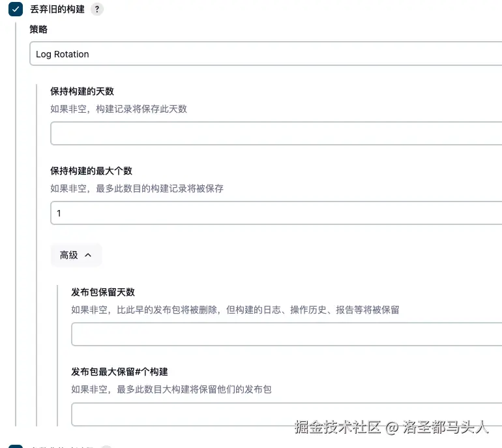Click the 保持构建的最大个数 heading
Viewport: 502px width, 448px height.
tap(91, 171)
